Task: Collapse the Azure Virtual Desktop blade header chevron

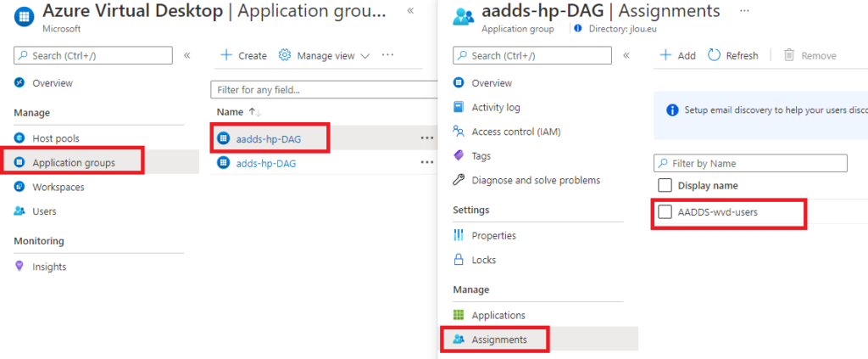Action: [410, 10]
